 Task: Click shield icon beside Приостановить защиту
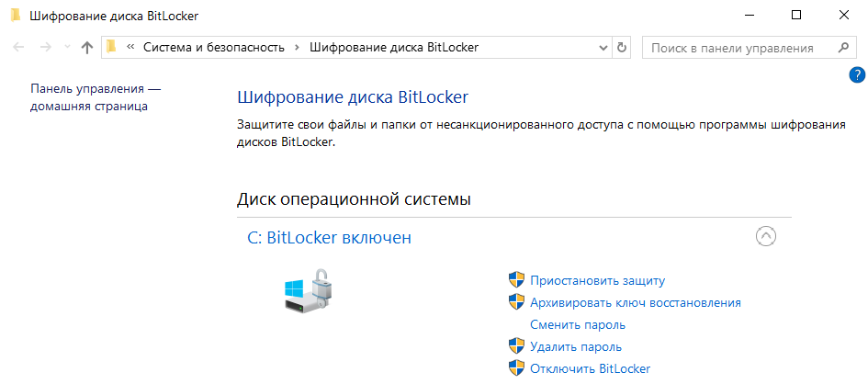coord(516,280)
